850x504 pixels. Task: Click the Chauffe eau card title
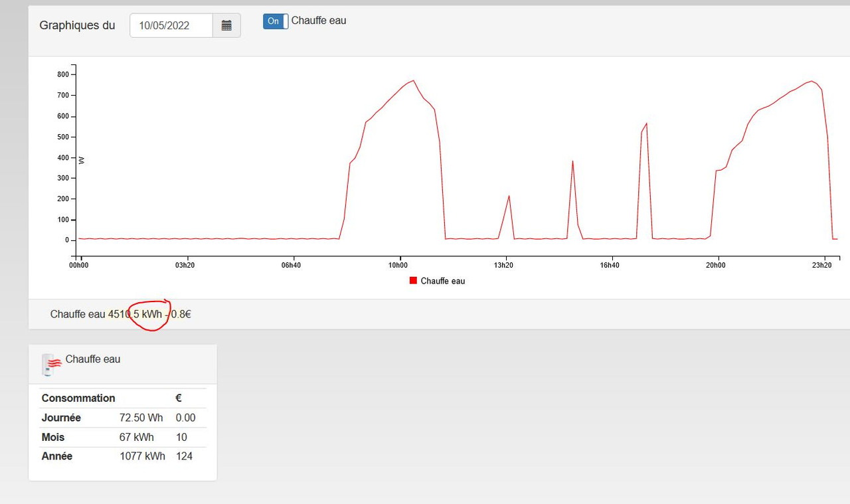coord(93,359)
